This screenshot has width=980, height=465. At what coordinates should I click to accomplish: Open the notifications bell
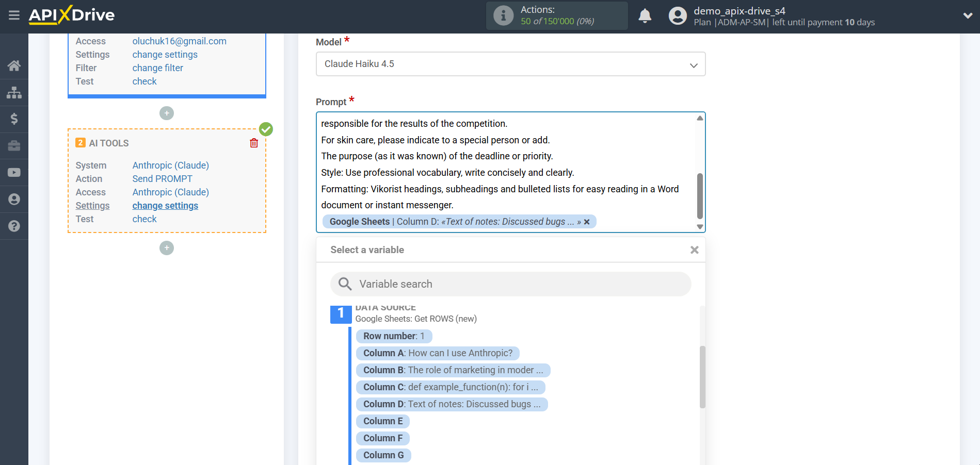point(645,16)
